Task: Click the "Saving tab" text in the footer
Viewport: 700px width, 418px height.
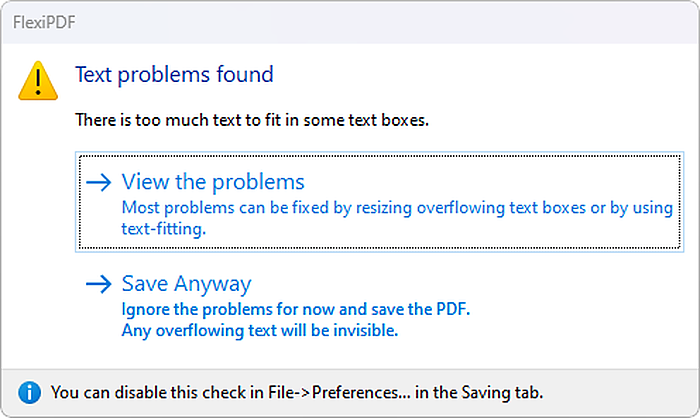Action: click(x=502, y=393)
